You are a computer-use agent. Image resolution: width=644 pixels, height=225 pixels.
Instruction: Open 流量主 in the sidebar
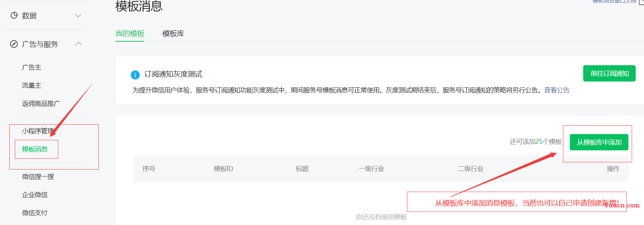coord(32,86)
